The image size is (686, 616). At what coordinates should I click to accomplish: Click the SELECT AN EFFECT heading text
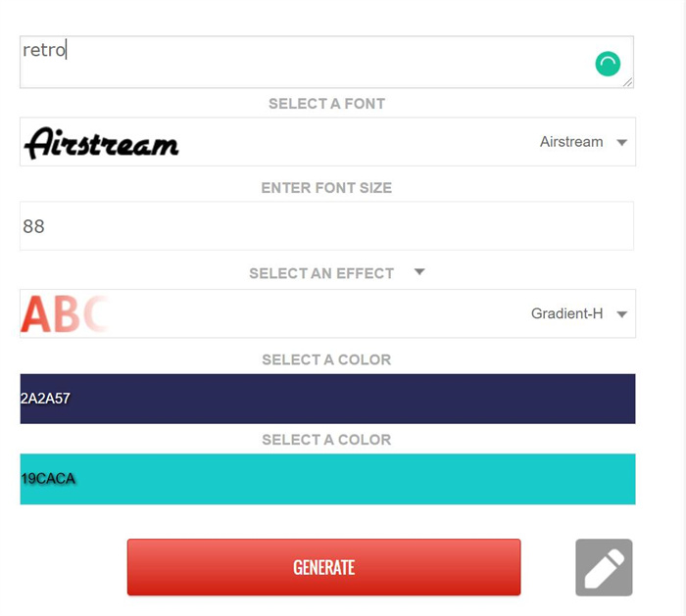coord(321,273)
